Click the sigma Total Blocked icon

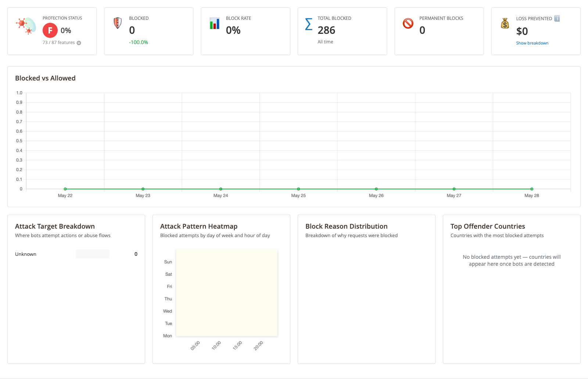pyautogui.click(x=309, y=24)
